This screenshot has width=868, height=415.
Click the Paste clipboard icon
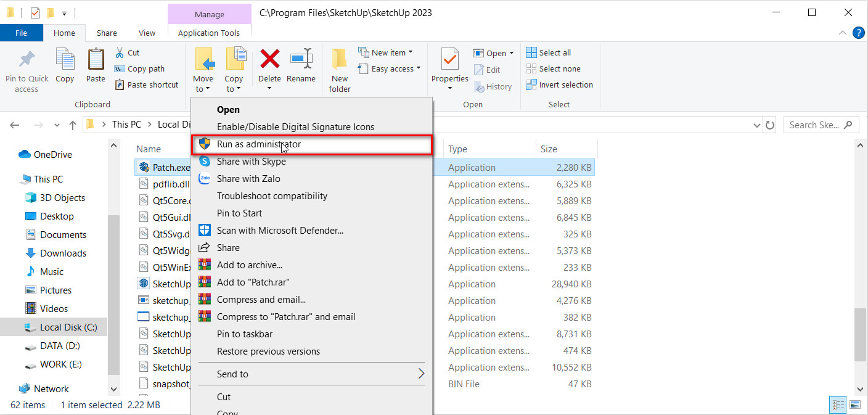pyautogui.click(x=96, y=60)
